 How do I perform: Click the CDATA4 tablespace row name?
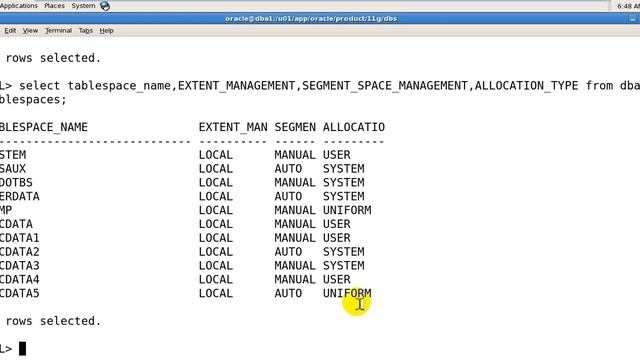click(x=20, y=280)
